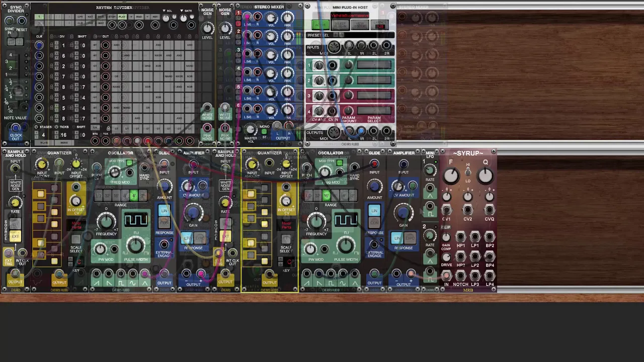Click left Sample and Hold EXT TRIG jack

pos(9,253)
